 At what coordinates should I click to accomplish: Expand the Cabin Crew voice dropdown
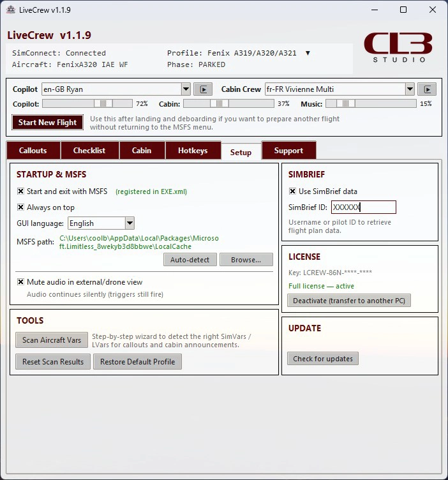pyautogui.click(x=410, y=89)
